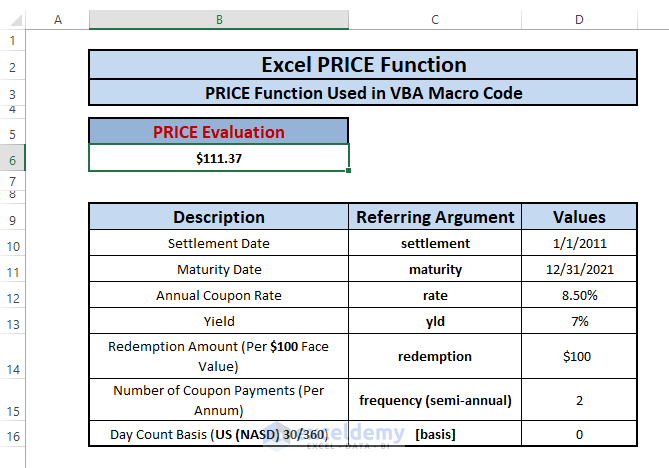Click the [basis] argument cell
This screenshot has width=669, height=468.
[x=434, y=435]
